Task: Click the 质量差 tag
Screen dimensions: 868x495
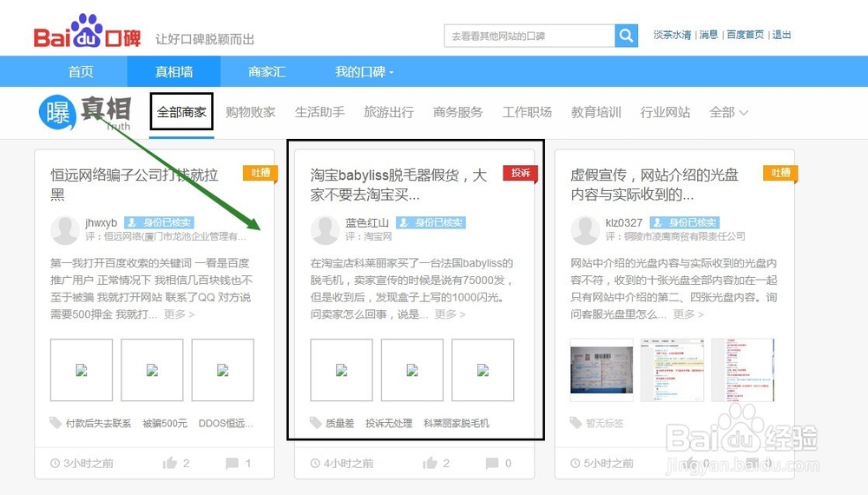Action: click(339, 423)
